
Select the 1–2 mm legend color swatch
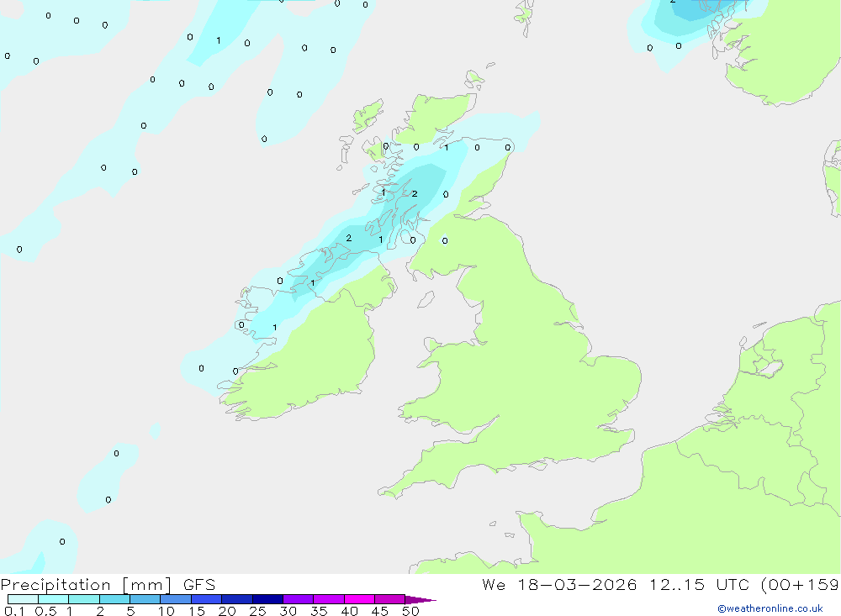(84, 599)
